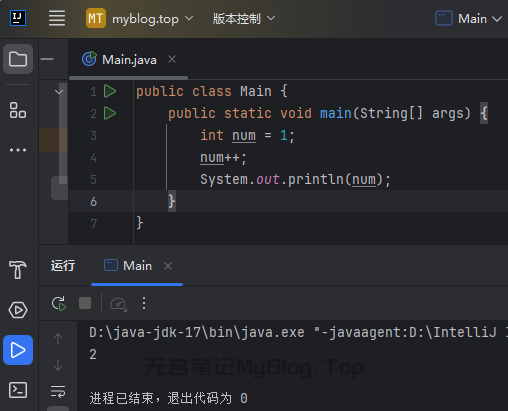Run main method from gutter line 2

pyautogui.click(x=110, y=113)
